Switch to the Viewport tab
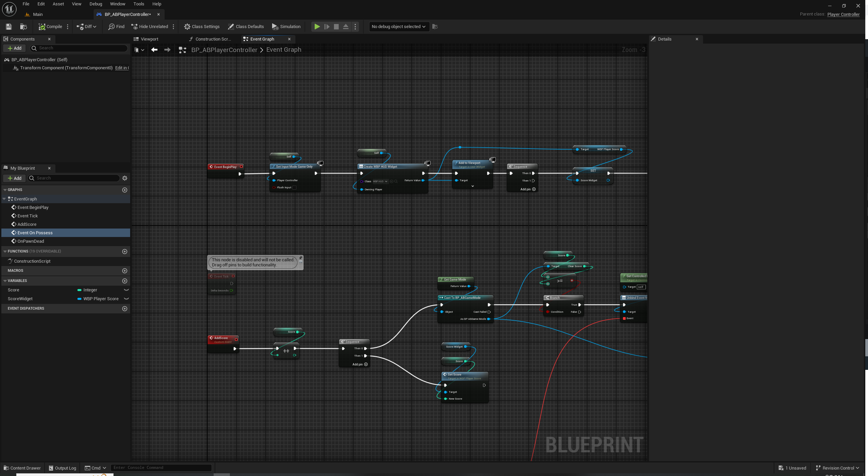Screen dimensions: 868x476 click(x=149, y=39)
